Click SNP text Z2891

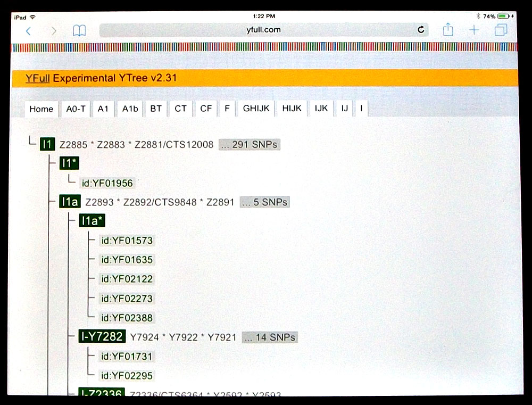click(220, 202)
